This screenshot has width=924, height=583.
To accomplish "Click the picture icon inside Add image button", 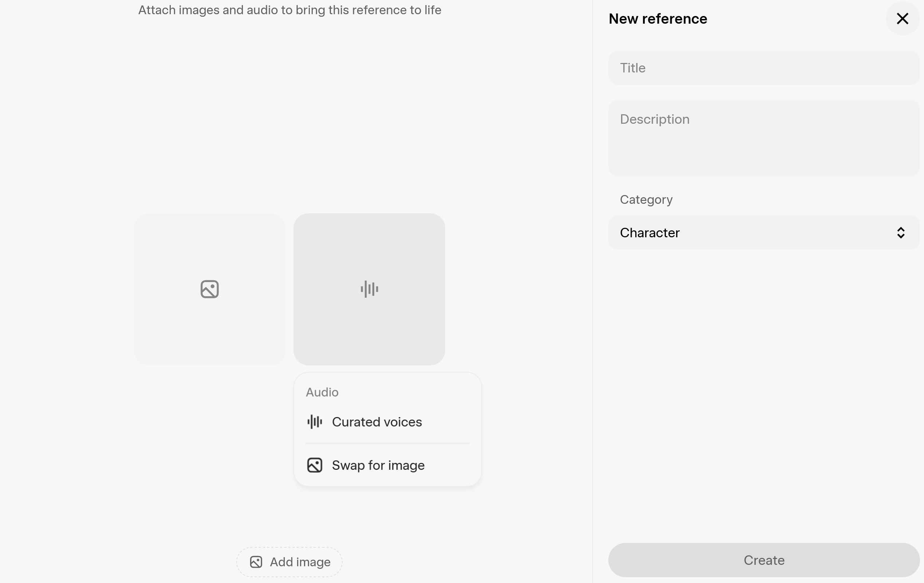I will [x=256, y=562].
